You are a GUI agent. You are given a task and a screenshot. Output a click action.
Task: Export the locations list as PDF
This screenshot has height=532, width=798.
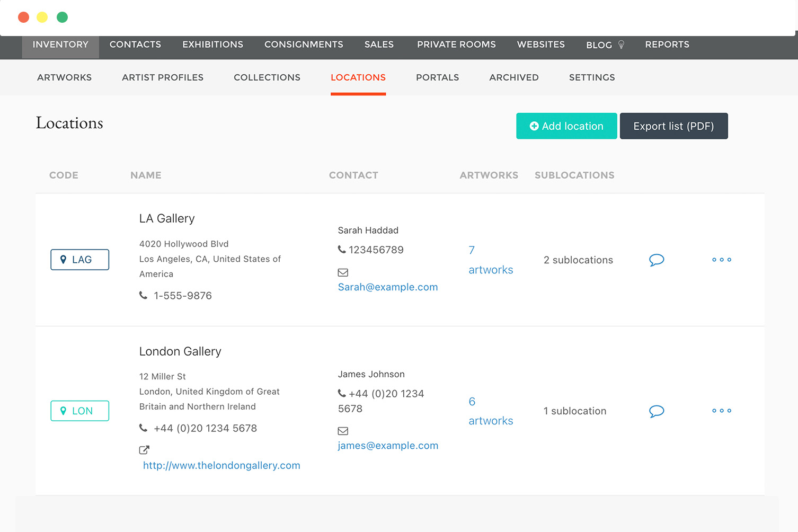coord(673,126)
